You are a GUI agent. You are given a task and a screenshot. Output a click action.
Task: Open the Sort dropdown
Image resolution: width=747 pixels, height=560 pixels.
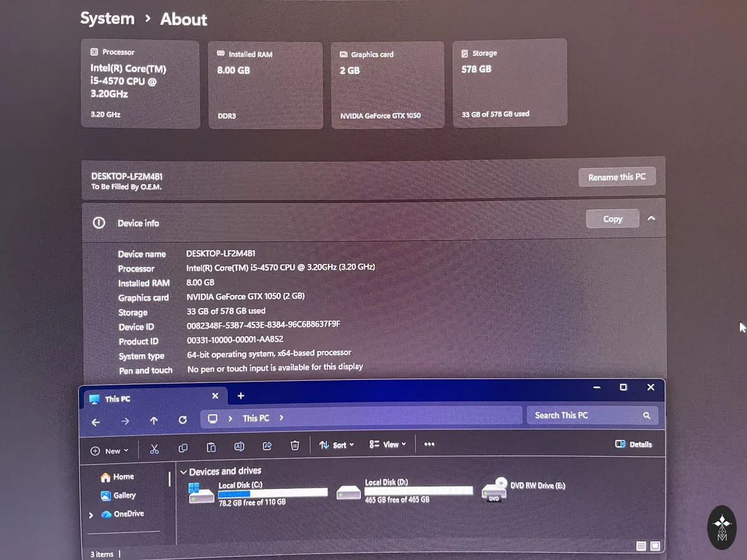click(336, 445)
